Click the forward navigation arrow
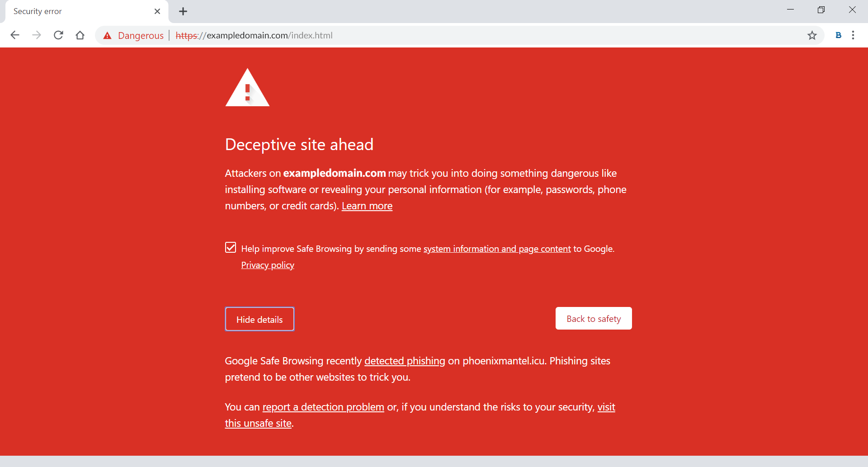 click(x=37, y=35)
